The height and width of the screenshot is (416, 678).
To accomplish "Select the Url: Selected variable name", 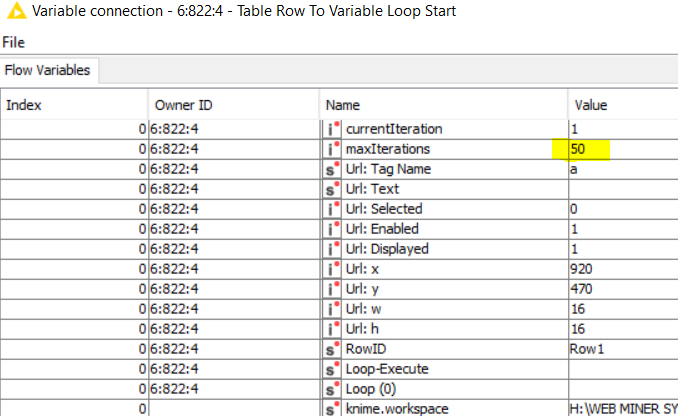I will pos(384,209).
